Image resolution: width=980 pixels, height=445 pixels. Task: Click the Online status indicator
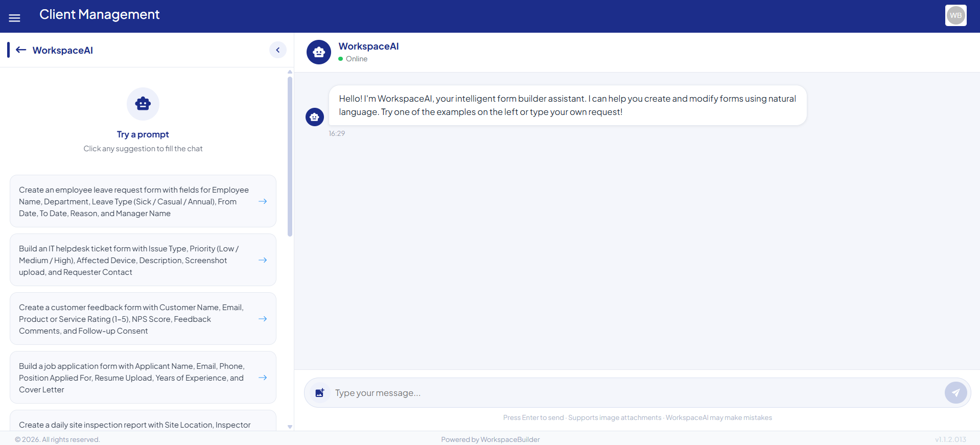click(353, 59)
